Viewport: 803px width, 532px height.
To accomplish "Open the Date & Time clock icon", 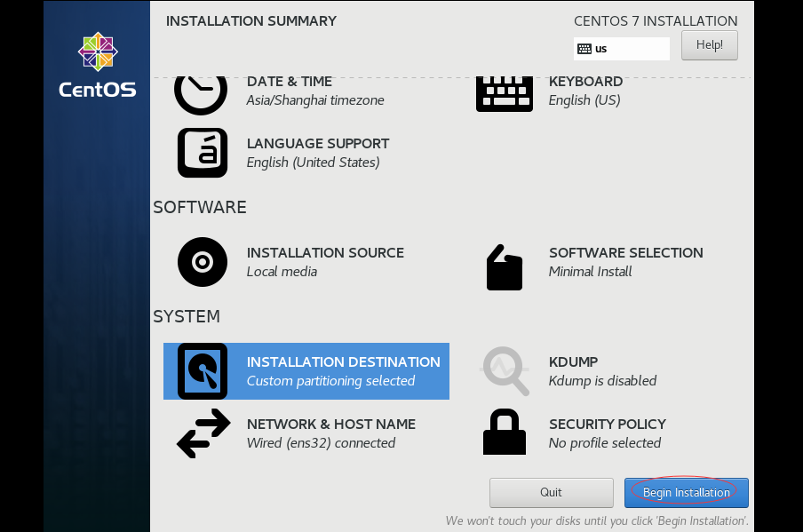I will [x=201, y=95].
